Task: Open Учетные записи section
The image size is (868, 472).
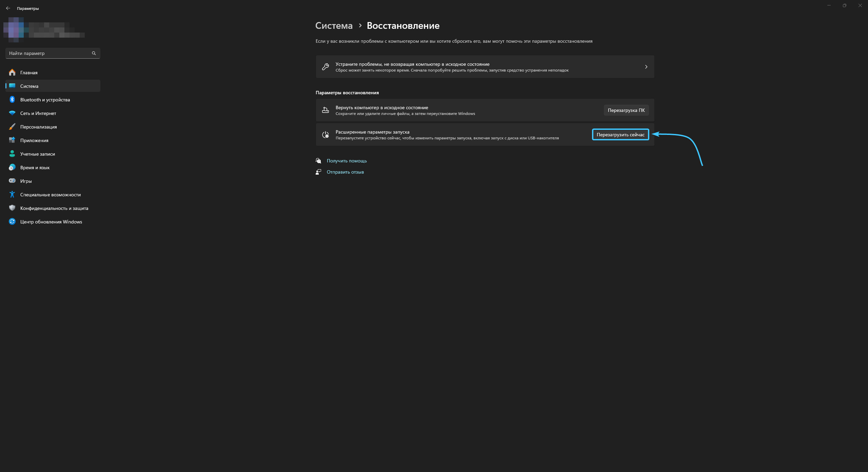Action: pyautogui.click(x=37, y=154)
